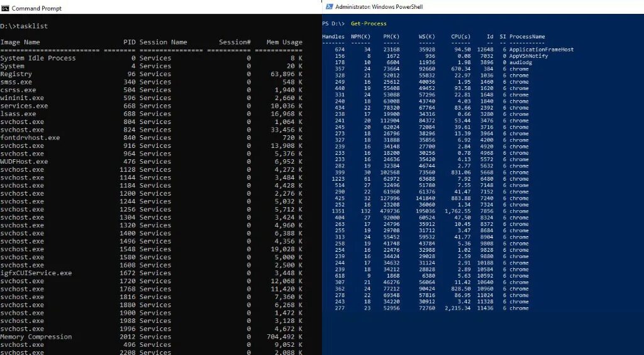
Task: Click the PID column header in Command Prompt
Action: (x=130, y=42)
